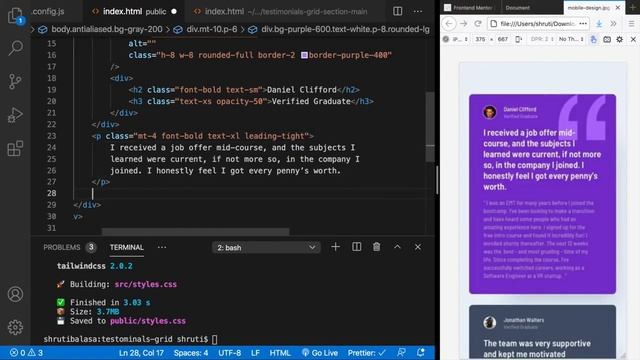Open the device selector dropdown in responsive mode
The image size is (640, 360).
pyautogui.click(x=460, y=39)
